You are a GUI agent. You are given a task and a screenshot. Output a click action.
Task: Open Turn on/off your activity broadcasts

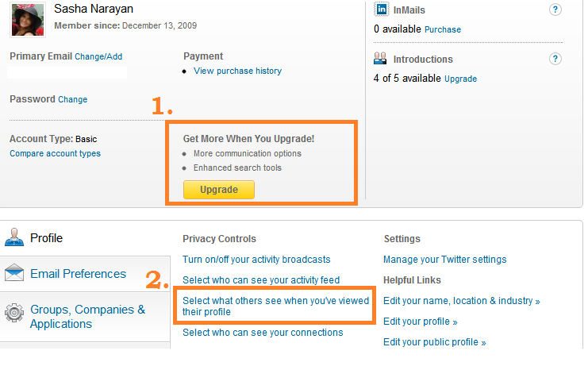[256, 260]
